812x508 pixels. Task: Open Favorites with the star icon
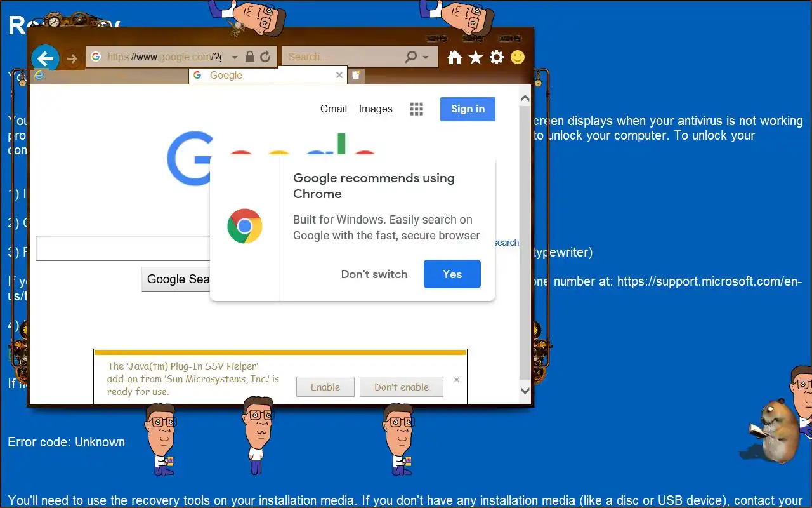[475, 58]
